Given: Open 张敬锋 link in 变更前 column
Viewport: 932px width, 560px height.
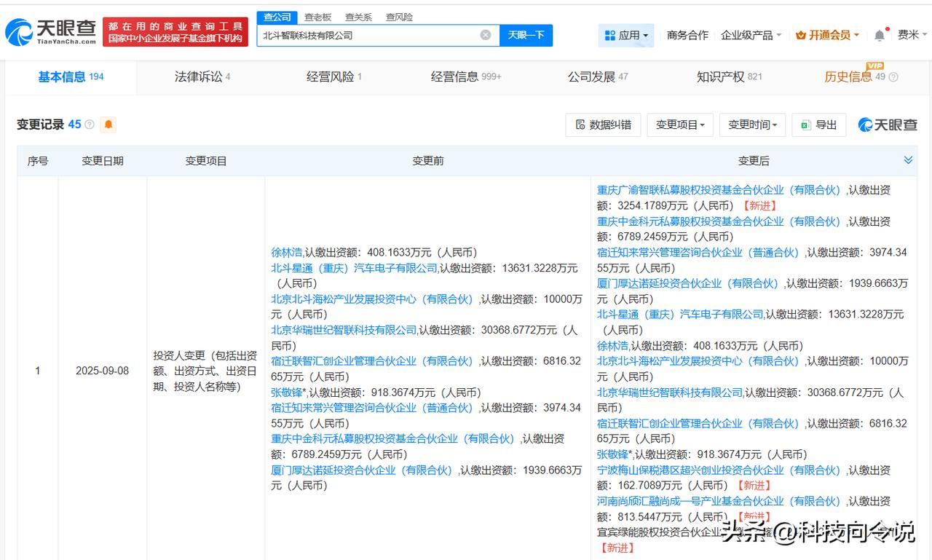Looking at the screenshot, I should click(288, 393).
